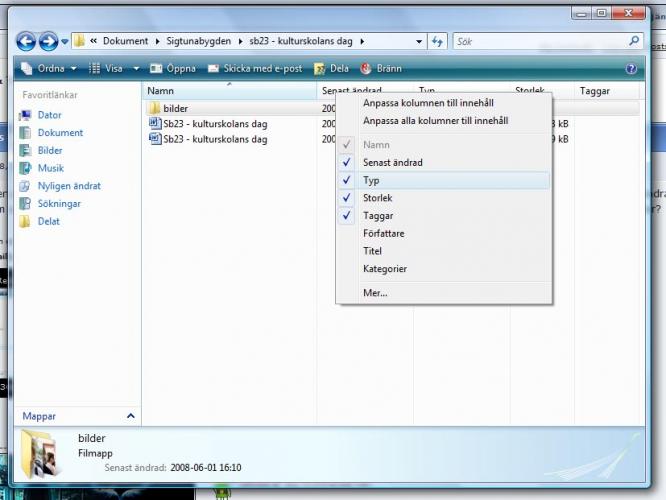
Task: Open the Help question mark icon
Action: pyautogui.click(x=631, y=69)
